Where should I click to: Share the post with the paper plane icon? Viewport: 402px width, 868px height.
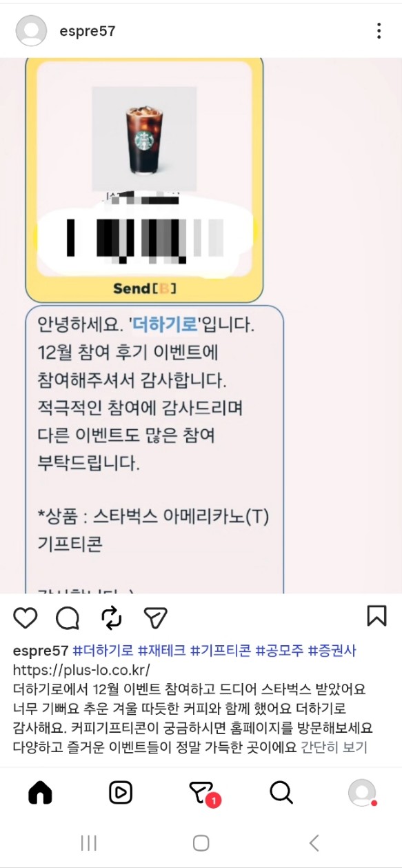(155, 618)
